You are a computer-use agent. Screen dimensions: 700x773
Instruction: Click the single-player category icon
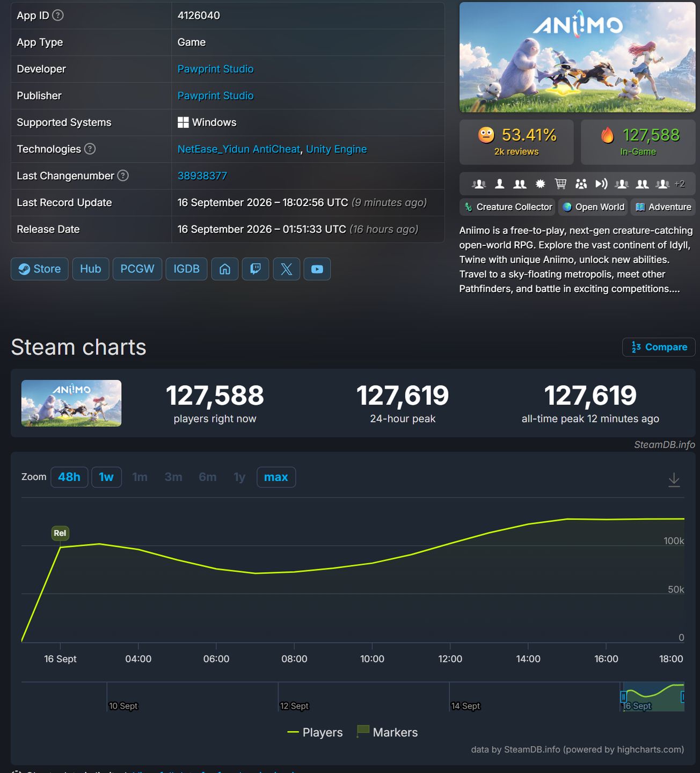pyautogui.click(x=499, y=184)
